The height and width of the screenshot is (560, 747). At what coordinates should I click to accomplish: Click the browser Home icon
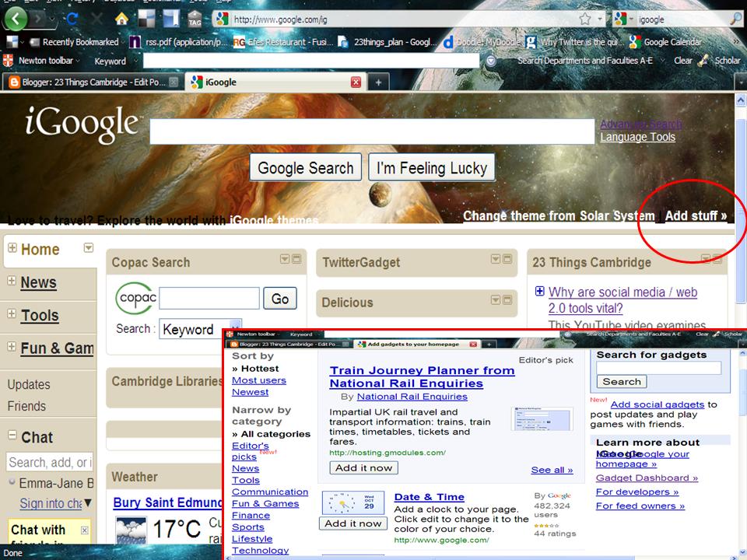121,17
